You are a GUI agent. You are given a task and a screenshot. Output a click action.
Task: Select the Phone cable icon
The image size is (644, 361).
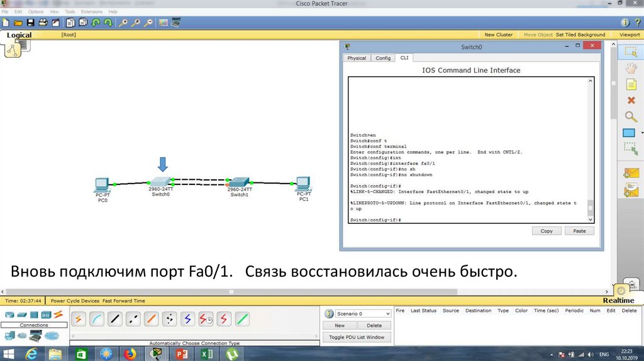point(169,319)
